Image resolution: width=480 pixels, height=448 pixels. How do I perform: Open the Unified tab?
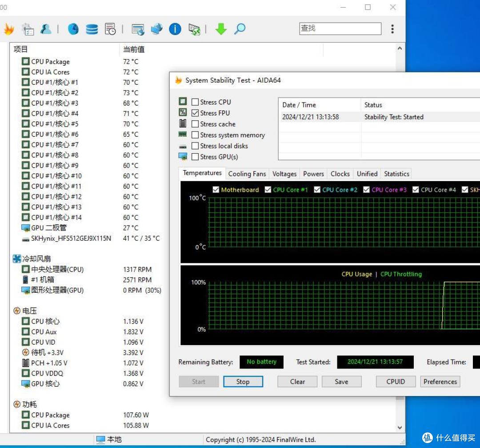tap(367, 174)
